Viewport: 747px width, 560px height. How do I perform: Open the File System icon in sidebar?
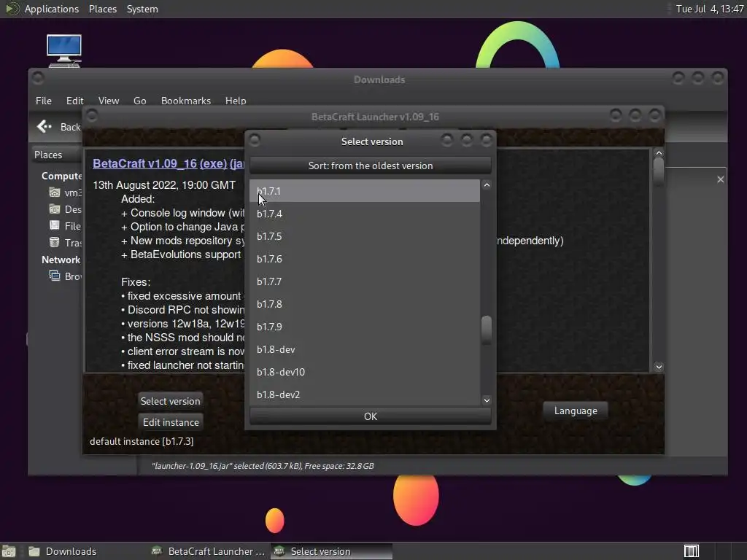pos(55,225)
